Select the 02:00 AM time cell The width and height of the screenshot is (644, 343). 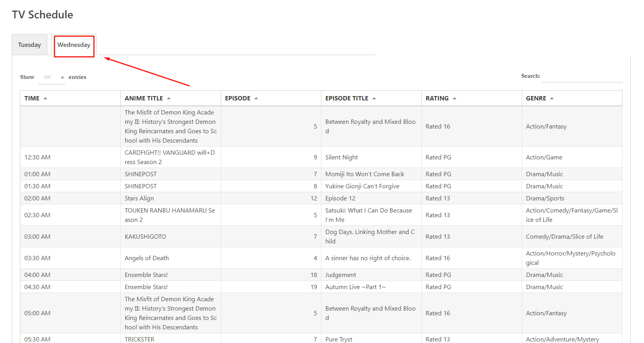[x=70, y=198]
